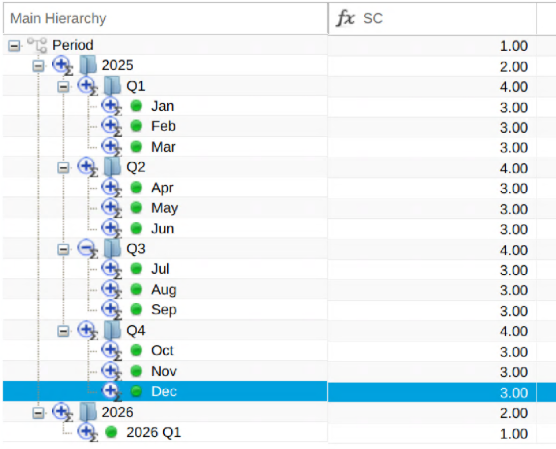Collapse the Q4 quarter node
Viewport: 556px width, 449px height.
(x=63, y=331)
